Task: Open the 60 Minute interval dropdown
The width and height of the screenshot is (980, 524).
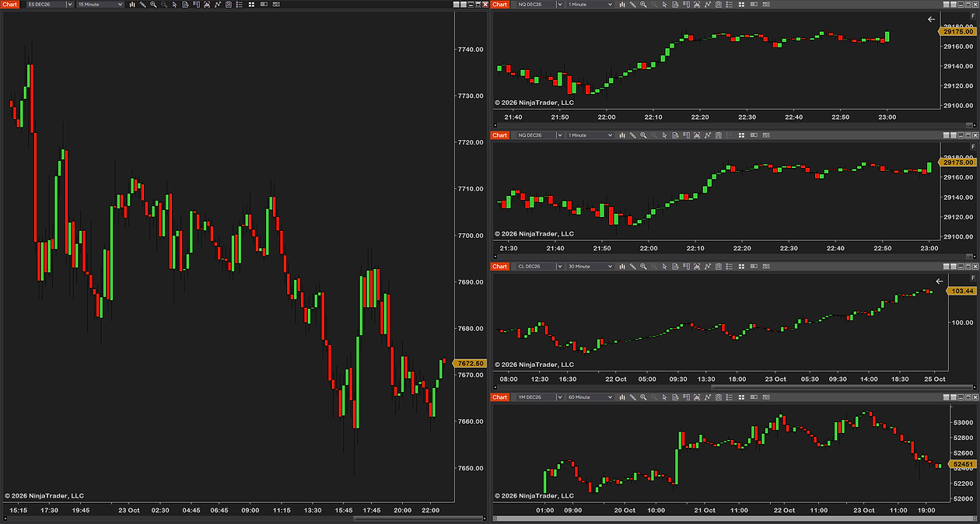Action: click(x=590, y=397)
